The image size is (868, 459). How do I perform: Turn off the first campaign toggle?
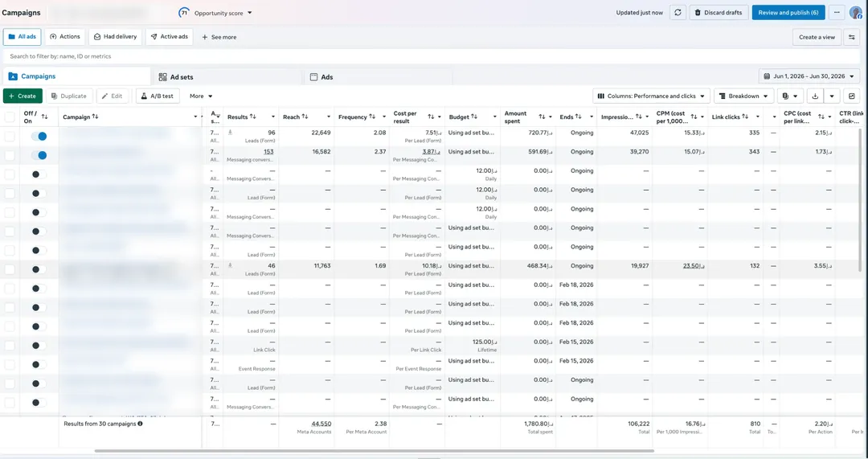coord(39,136)
